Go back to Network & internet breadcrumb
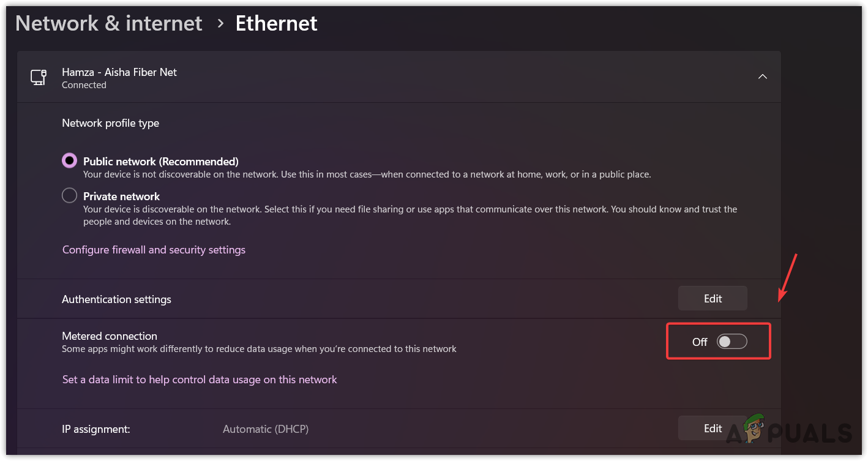This screenshot has height=461, width=868. tap(108, 23)
